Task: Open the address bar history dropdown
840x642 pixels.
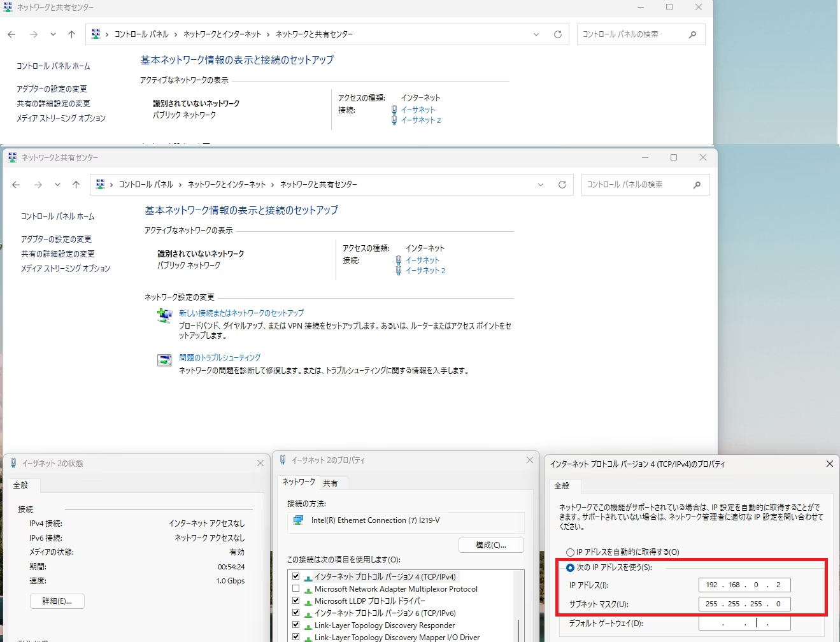Action: (541, 185)
